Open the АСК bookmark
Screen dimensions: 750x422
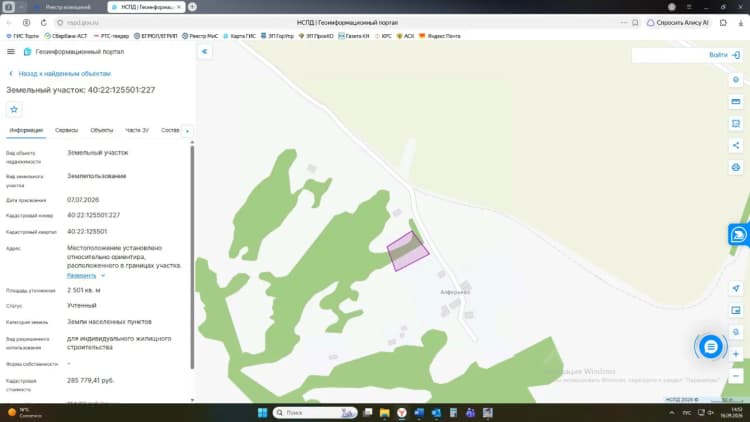pyautogui.click(x=405, y=36)
